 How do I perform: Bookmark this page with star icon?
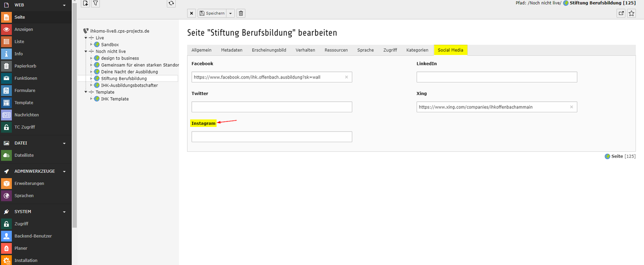pos(631,13)
